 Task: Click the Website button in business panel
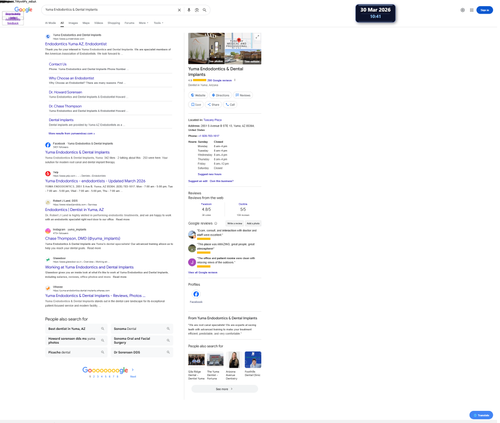click(x=198, y=95)
